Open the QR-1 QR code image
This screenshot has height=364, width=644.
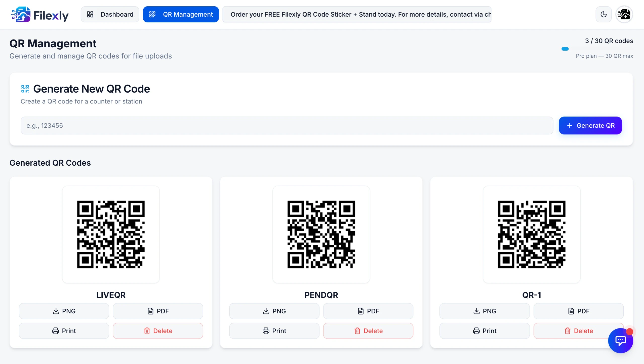click(x=532, y=234)
